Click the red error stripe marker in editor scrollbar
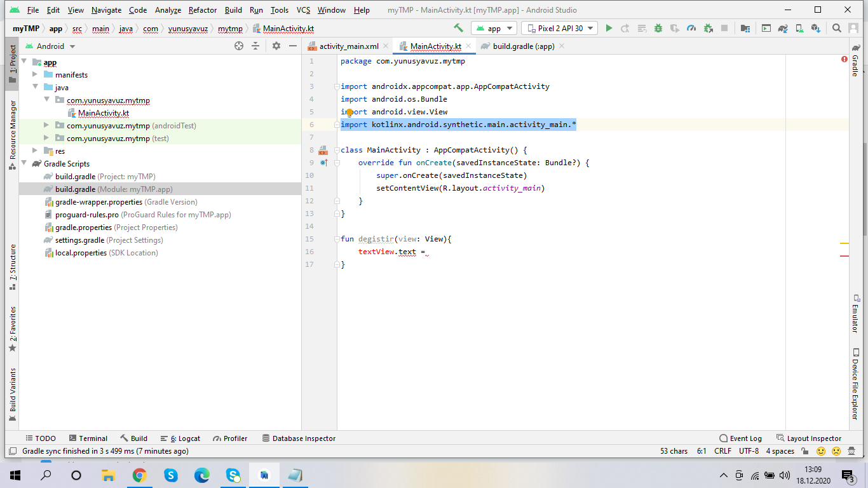The height and width of the screenshot is (488, 868). click(844, 256)
